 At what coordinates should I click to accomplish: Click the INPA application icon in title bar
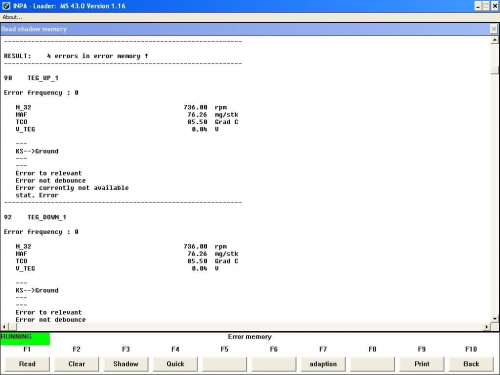(6, 6)
